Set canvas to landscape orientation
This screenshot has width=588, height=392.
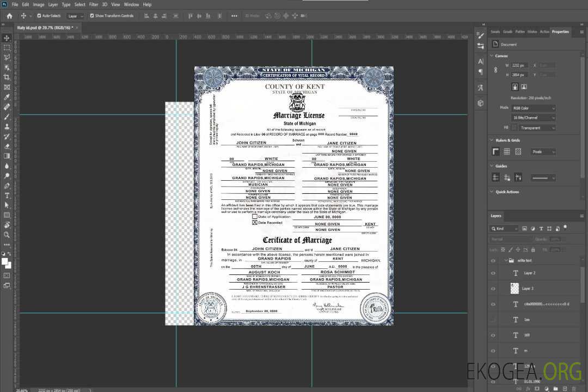524,87
